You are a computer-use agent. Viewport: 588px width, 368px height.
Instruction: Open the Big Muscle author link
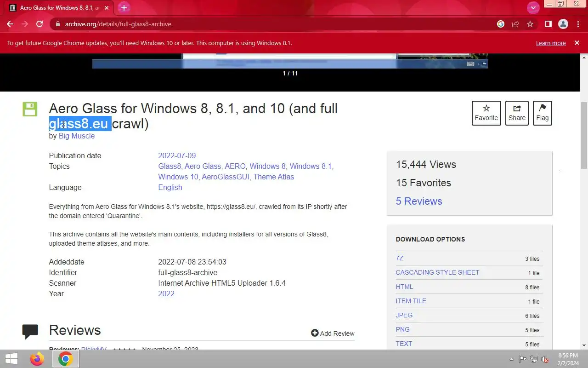pyautogui.click(x=77, y=136)
